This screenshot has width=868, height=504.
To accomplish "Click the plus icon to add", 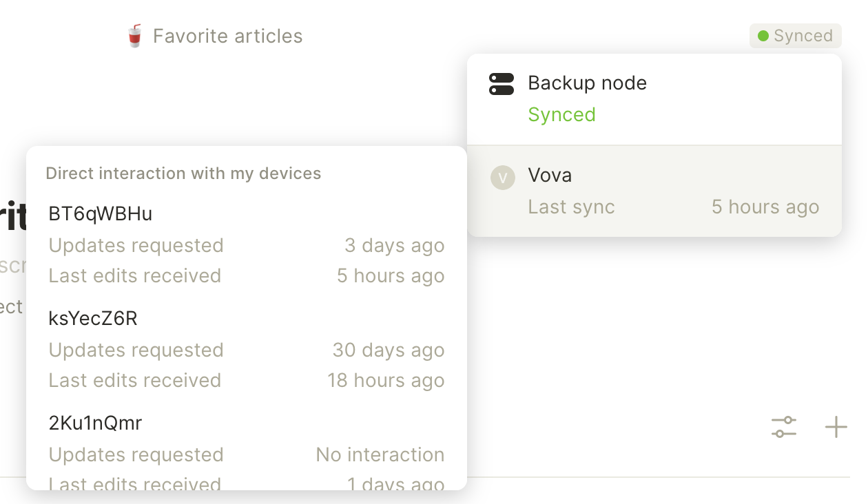I will [x=836, y=427].
